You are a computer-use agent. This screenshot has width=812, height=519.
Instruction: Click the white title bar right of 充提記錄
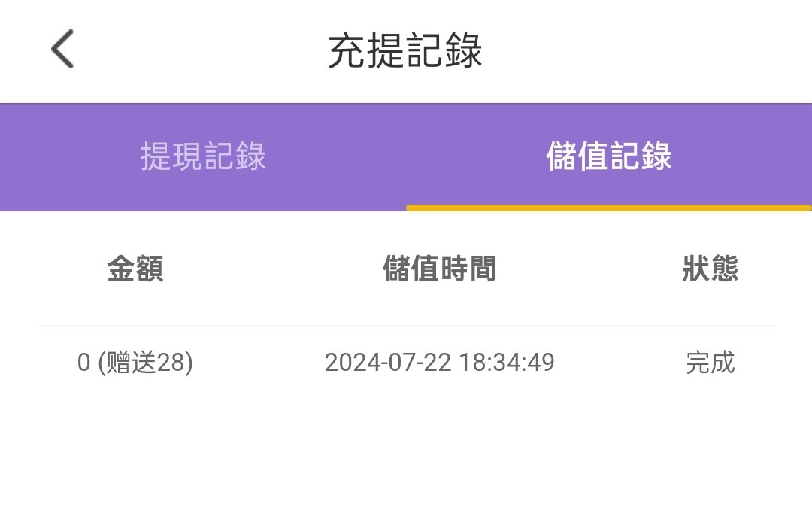[x=647, y=51]
